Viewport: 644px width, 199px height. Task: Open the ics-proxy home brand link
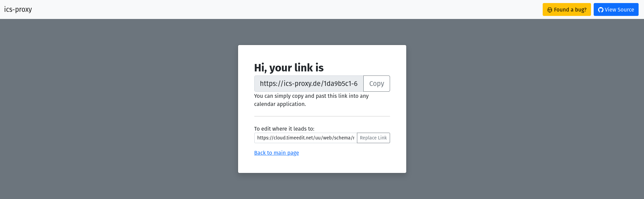pyautogui.click(x=18, y=9)
